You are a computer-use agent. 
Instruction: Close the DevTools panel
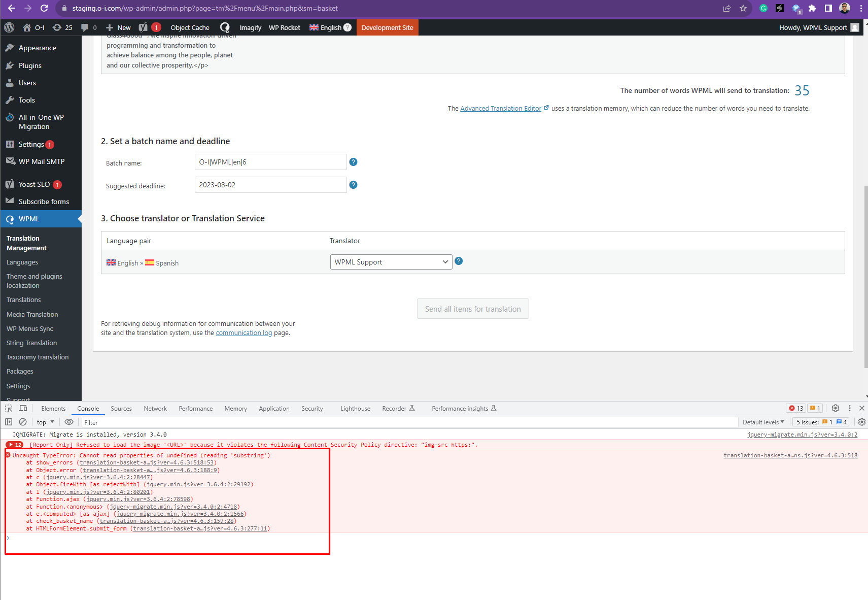[861, 408]
